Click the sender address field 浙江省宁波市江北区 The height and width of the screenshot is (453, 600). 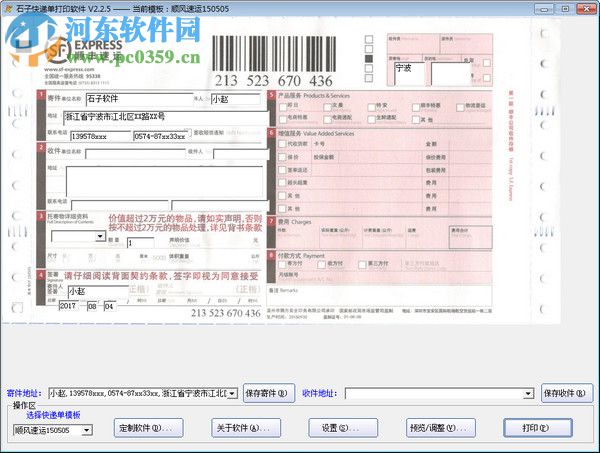point(166,117)
